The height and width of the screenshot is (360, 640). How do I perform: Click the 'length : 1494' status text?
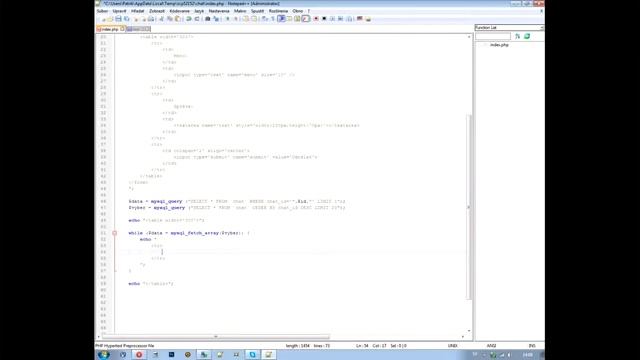298,346
